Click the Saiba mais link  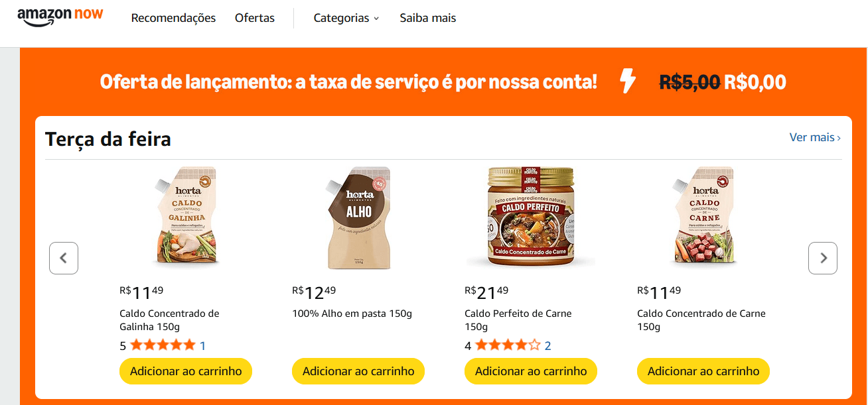click(428, 18)
